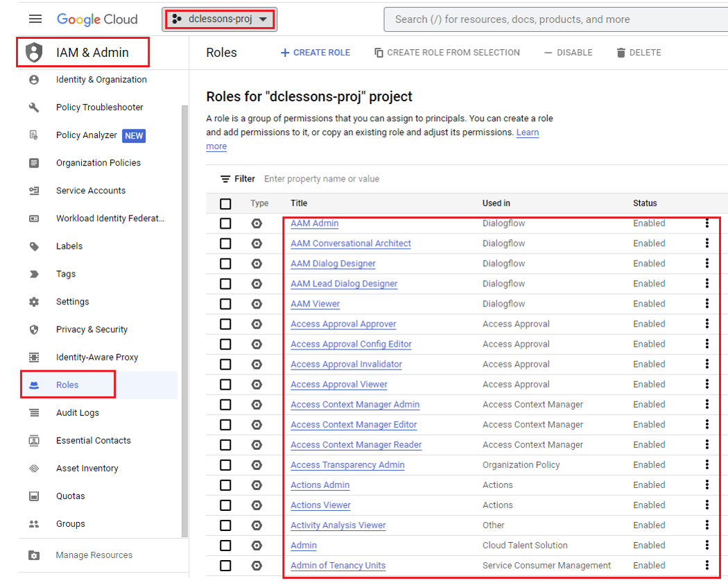The width and height of the screenshot is (728, 583).
Task: Check the Access Transparency Admin checkbox
Action: pos(225,465)
